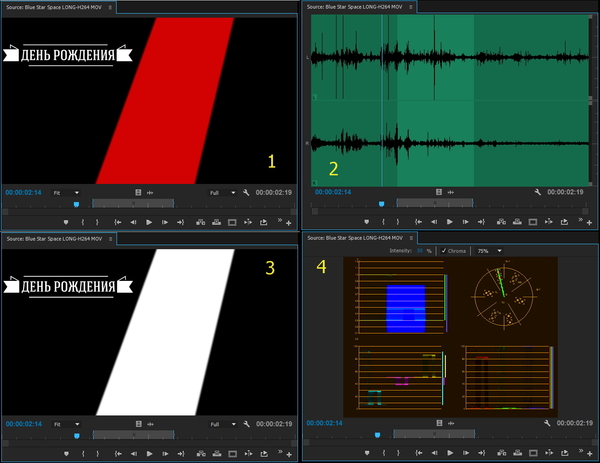Open the 75% dropdown in the scopes panel

[x=488, y=250]
